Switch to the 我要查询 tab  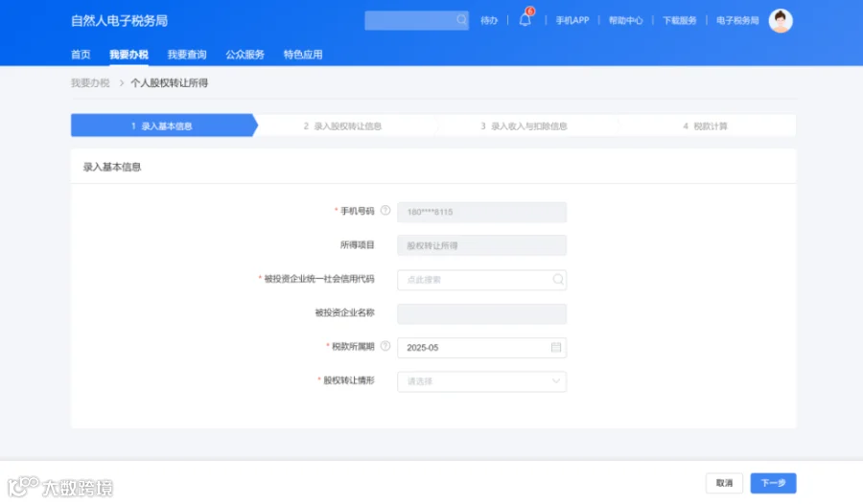pyautogui.click(x=187, y=55)
